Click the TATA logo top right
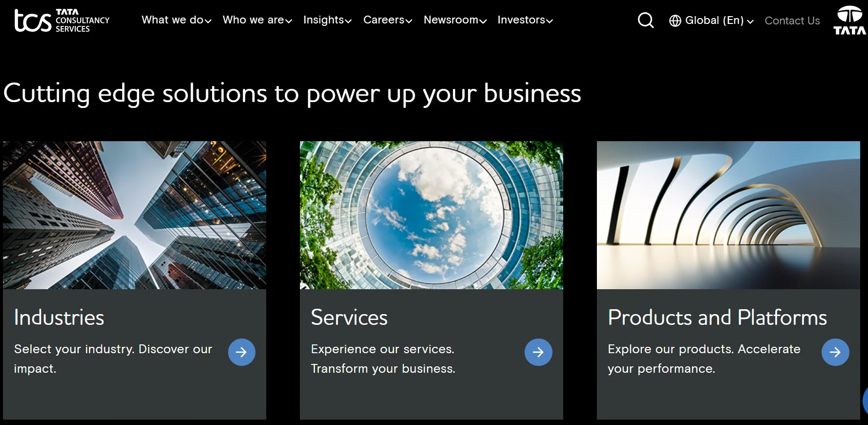 pos(849,21)
